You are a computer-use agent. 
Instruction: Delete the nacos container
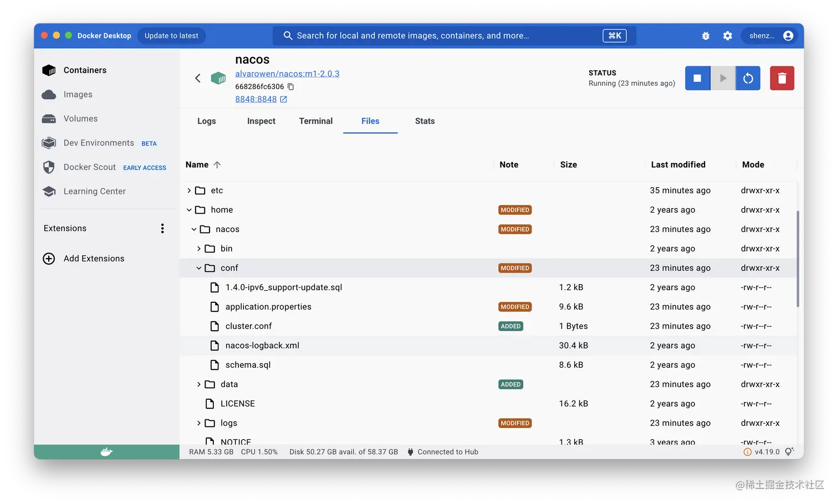pyautogui.click(x=782, y=78)
